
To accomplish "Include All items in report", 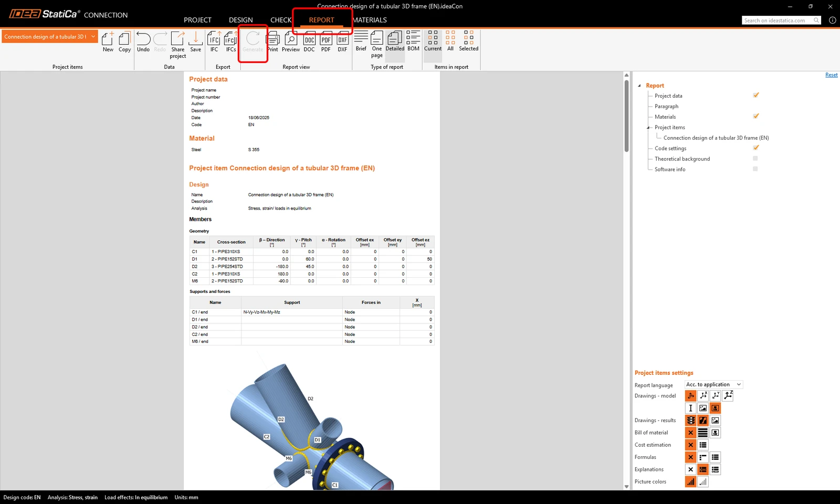I will (450, 41).
